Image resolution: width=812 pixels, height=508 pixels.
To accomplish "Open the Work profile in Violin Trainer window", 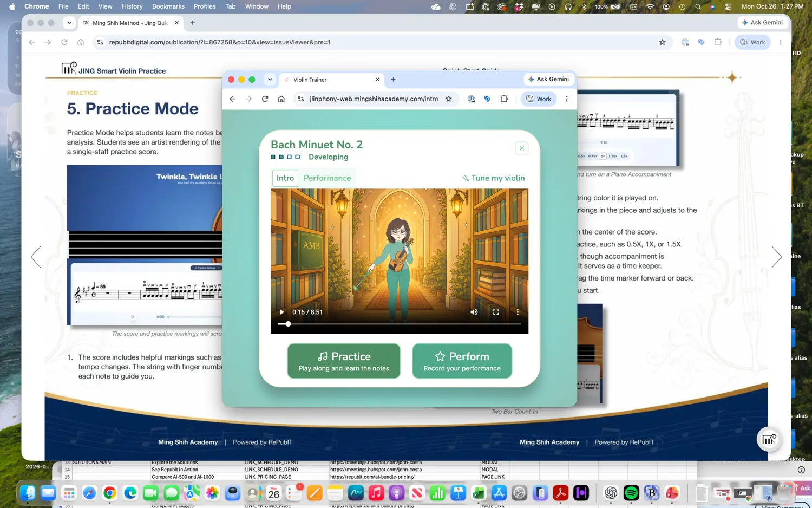I will (539, 99).
